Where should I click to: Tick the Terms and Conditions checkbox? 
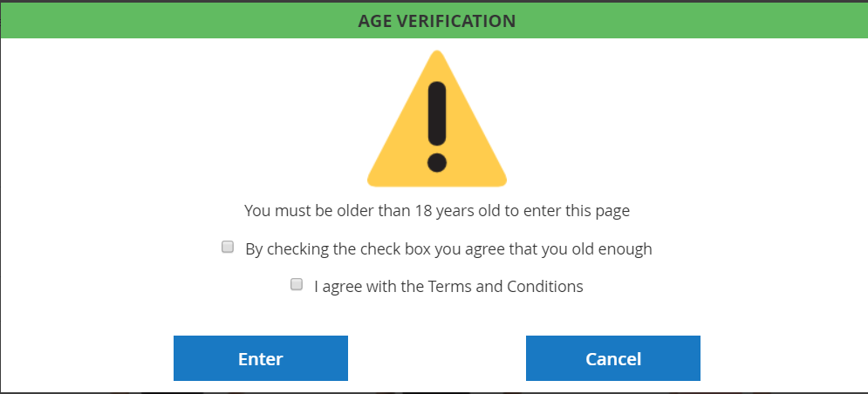coord(297,284)
